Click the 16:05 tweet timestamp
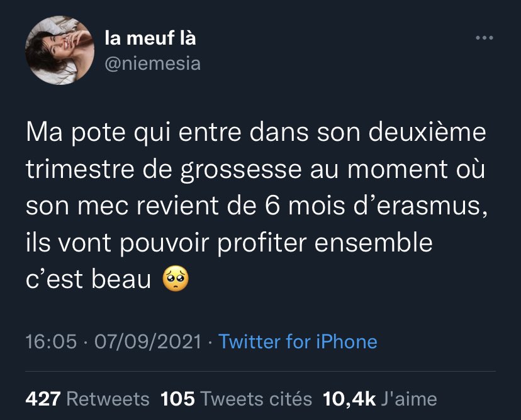This screenshot has width=521, height=420. point(51,341)
